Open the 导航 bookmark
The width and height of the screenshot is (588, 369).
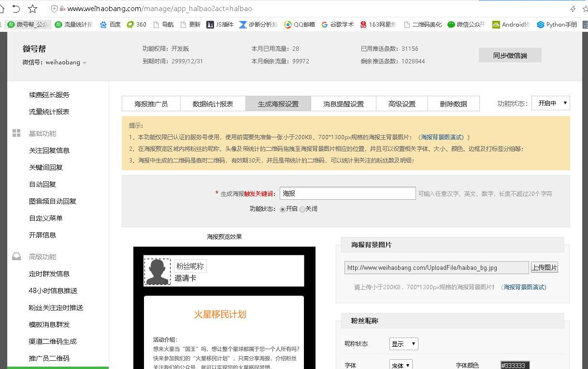pos(163,24)
